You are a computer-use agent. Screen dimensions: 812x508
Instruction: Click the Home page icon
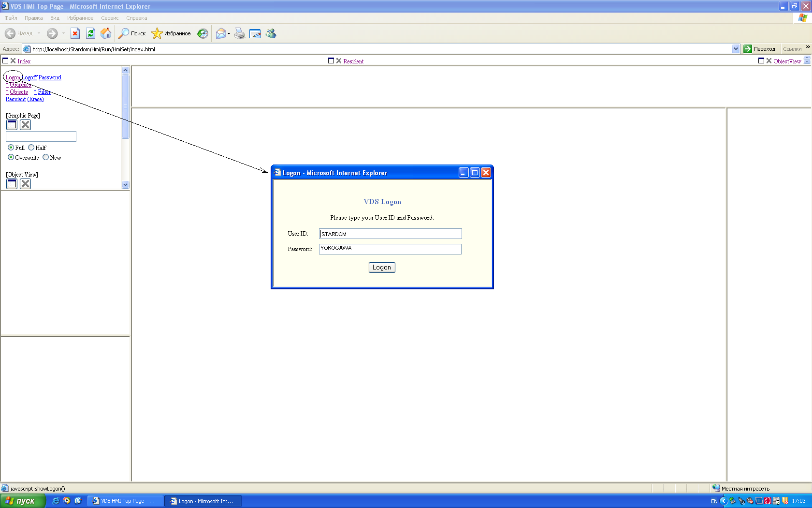click(106, 33)
